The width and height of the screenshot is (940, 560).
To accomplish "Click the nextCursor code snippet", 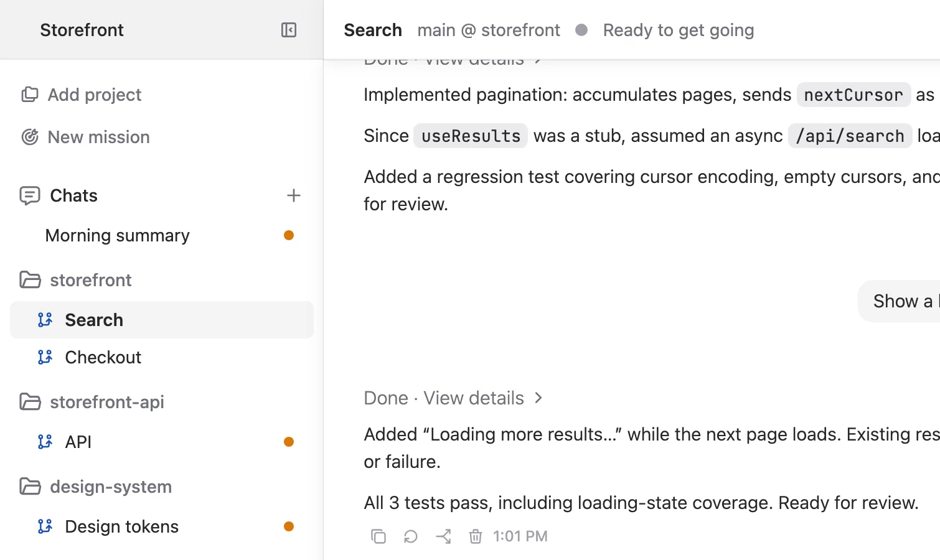I will tap(853, 95).
